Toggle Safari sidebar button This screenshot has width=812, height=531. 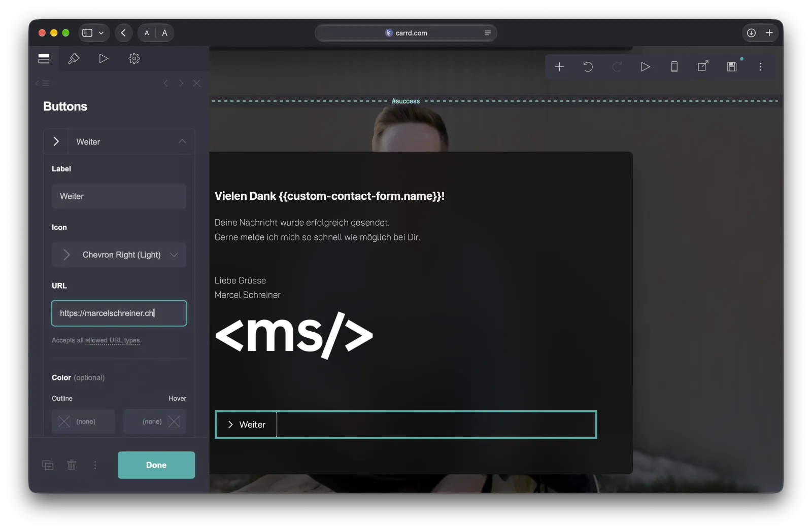pos(87,33)
